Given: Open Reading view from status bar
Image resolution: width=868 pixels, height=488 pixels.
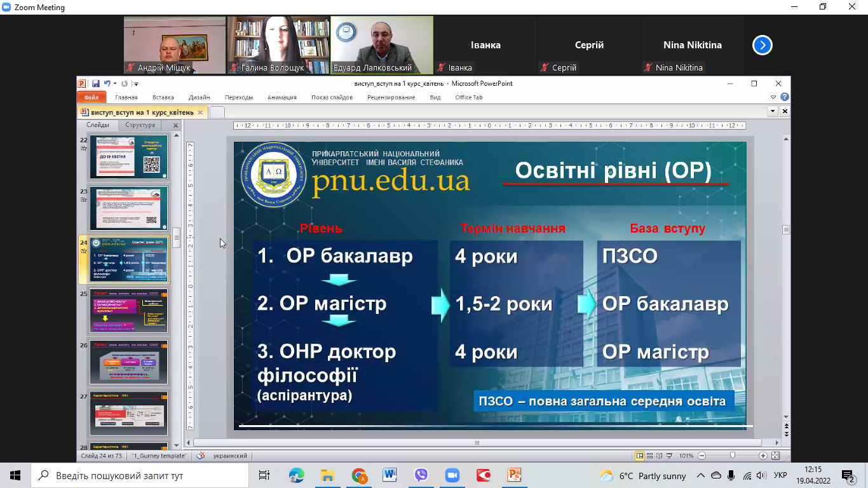Looking at the screenshot, I should pyautogui.click(x=658, y=456).
